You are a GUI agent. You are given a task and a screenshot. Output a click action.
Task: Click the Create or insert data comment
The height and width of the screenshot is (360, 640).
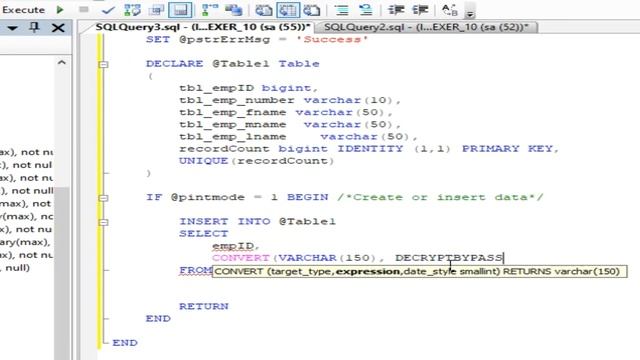click(x=440, y=198)
